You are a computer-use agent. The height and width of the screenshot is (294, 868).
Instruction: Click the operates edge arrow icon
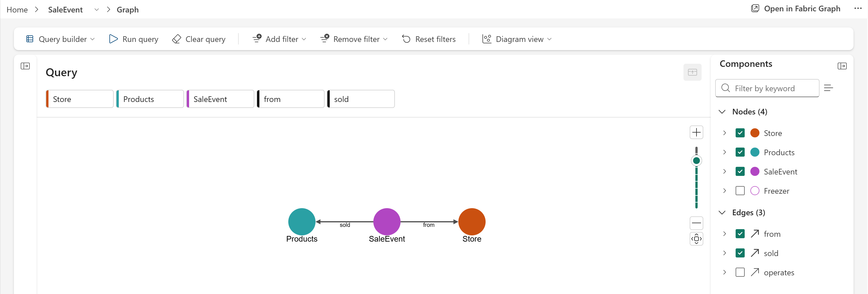tap(755, 272)
